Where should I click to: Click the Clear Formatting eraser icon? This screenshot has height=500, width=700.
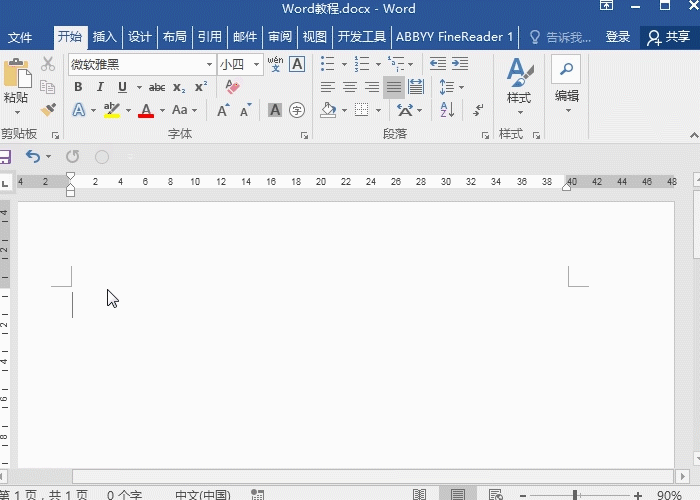(x=233, y=87)
